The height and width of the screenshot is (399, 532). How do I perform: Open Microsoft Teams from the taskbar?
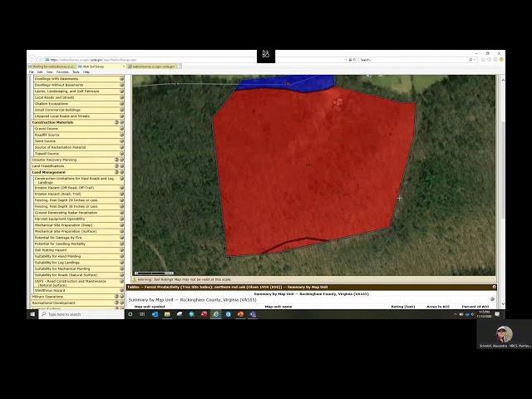coord(253,314)
